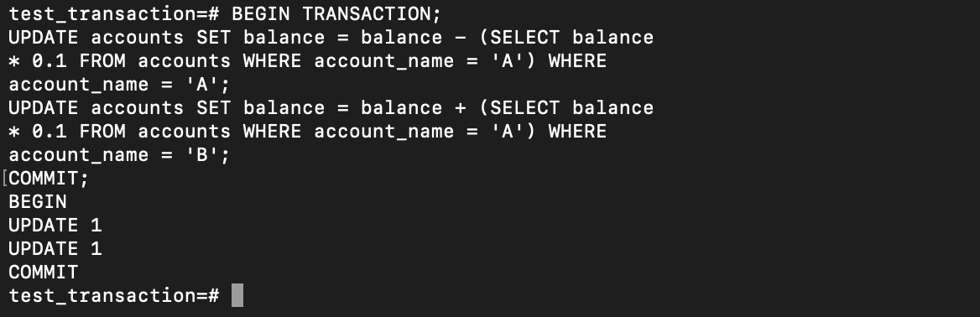Click the final test_transaction=# prompt

pos(114,295)
